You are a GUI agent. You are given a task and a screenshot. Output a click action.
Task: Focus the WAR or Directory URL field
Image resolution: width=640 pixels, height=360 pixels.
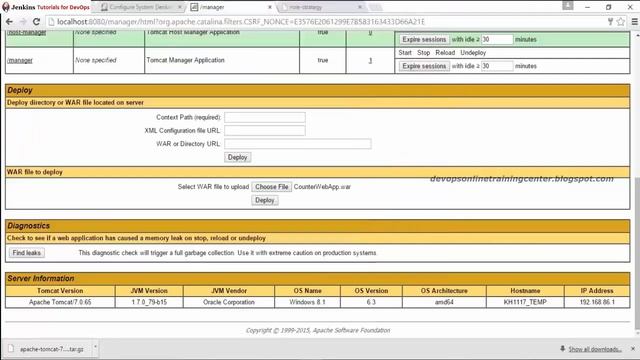tap(298, 144)
